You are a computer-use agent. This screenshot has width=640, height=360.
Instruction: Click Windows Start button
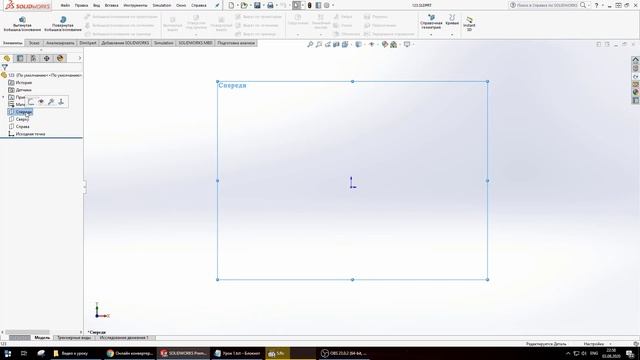pos(7,353)
